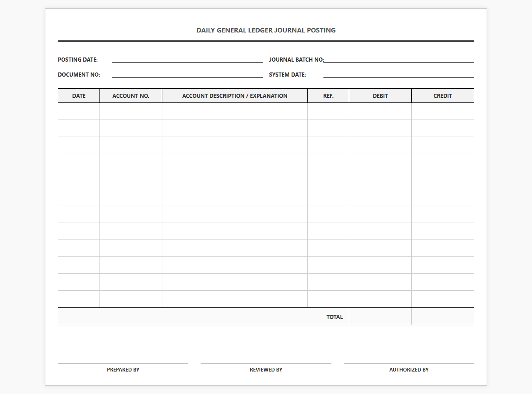Click the signature line above REVIEWED BY
Viewport: 532px width, 394px height.
coord(266,364)
